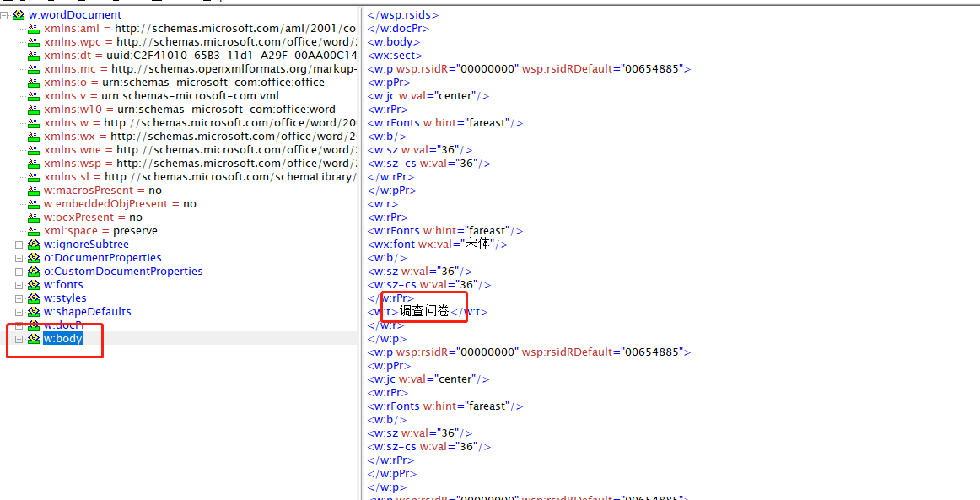Click the </w:docPr> line in XML pane
Image resolution: width=980 pixels, height=500 pixels.
398,29
